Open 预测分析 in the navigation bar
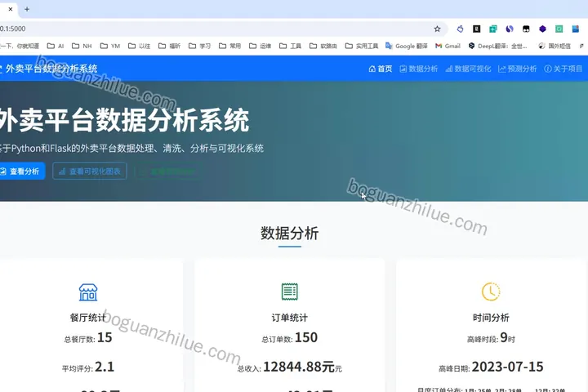Viewport: 588px width, 392px height. pyautogui.click(x=517, y=69)
